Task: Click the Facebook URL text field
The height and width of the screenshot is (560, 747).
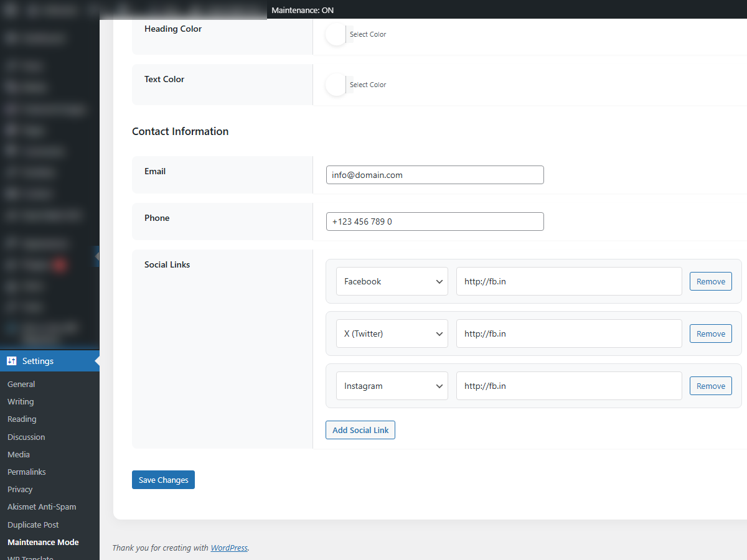Action: 569,281
